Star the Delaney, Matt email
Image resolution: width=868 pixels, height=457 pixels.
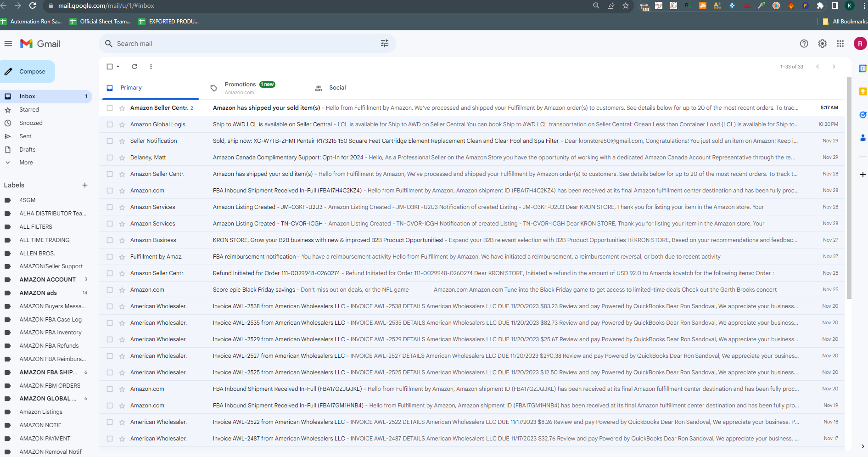click(x=122, y=158)
